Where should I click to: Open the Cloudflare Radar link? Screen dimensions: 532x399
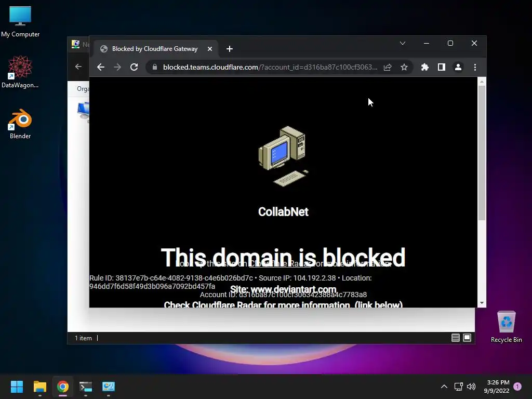coord(280,264)
